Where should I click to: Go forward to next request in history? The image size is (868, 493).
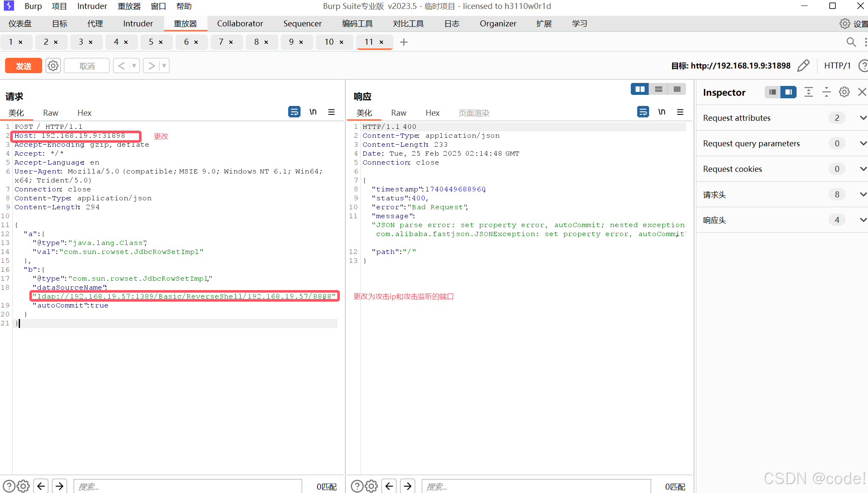(151, 66)
